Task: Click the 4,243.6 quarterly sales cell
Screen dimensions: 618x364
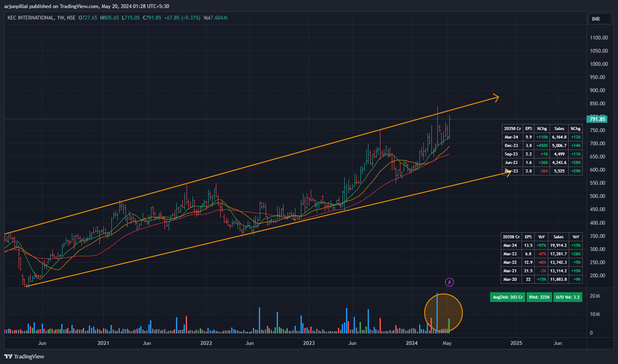Action: [x=559, y=163]
